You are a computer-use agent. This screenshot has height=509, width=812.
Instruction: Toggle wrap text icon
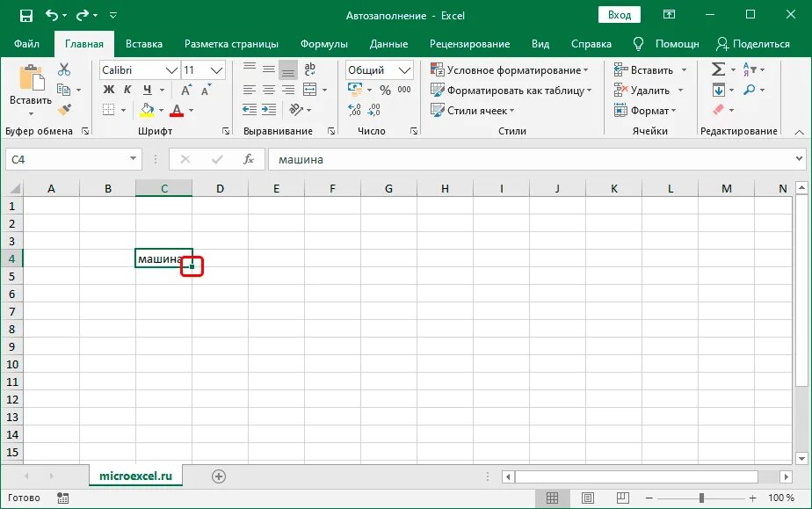[x=309, y=69]
